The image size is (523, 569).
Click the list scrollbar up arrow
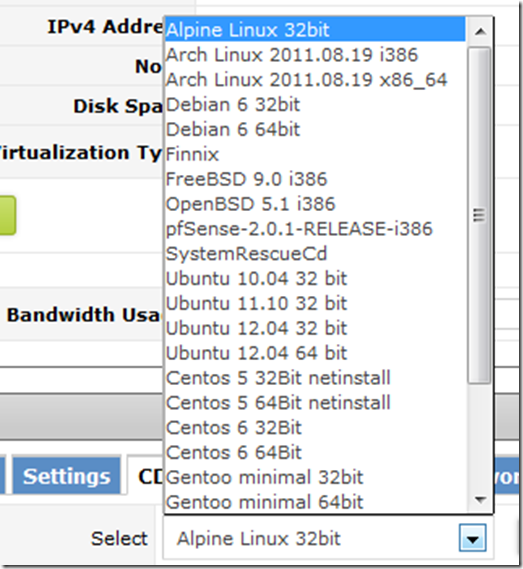pyautogui.click(x=480, y=32)
